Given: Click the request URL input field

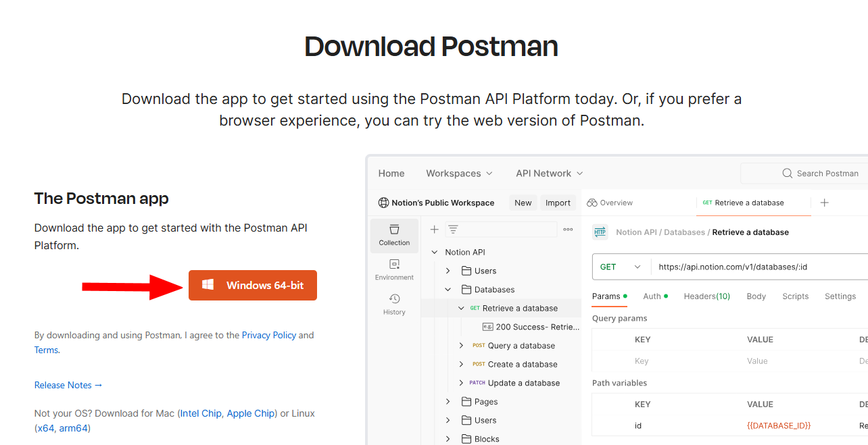Looking at the screenshot, I should tap(757, 267).
